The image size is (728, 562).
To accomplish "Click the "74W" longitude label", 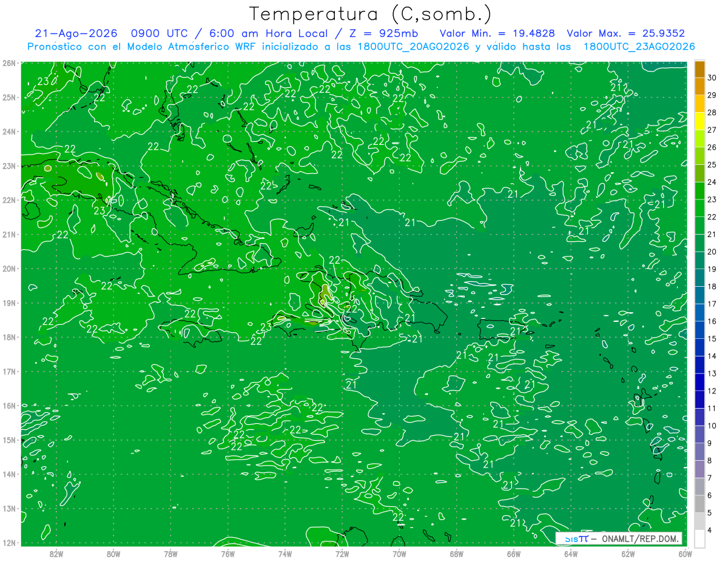I will [x=285, y=553].
